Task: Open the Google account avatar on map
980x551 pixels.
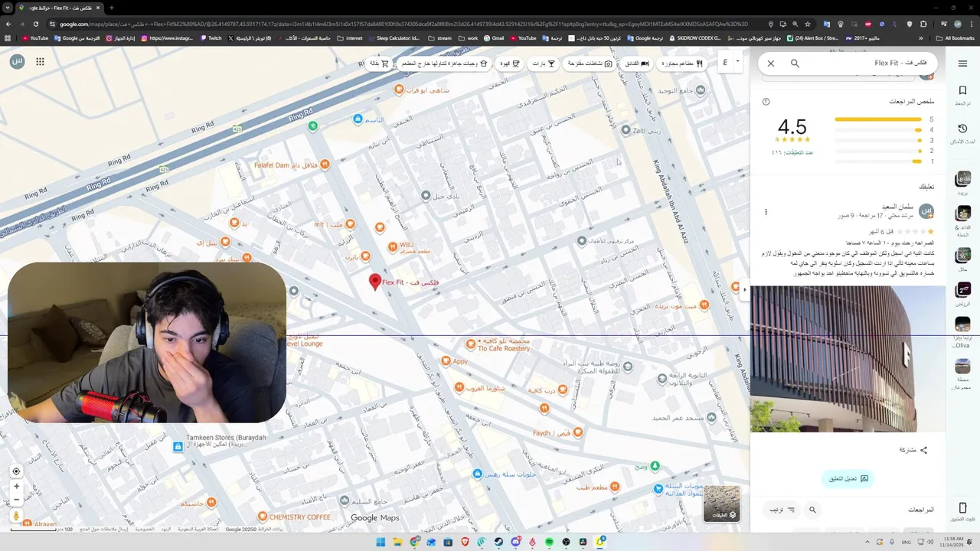Action: tap(18, 61)
